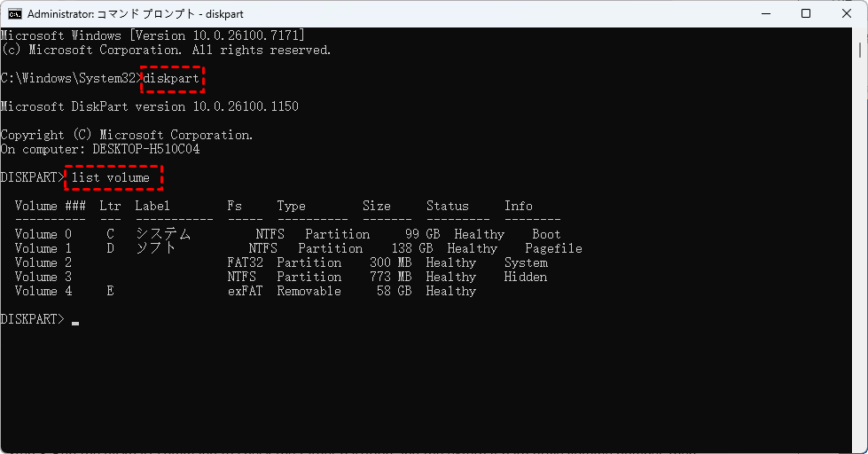
Task: Click the システム label of Volume 0
Action: coord(162,234)
